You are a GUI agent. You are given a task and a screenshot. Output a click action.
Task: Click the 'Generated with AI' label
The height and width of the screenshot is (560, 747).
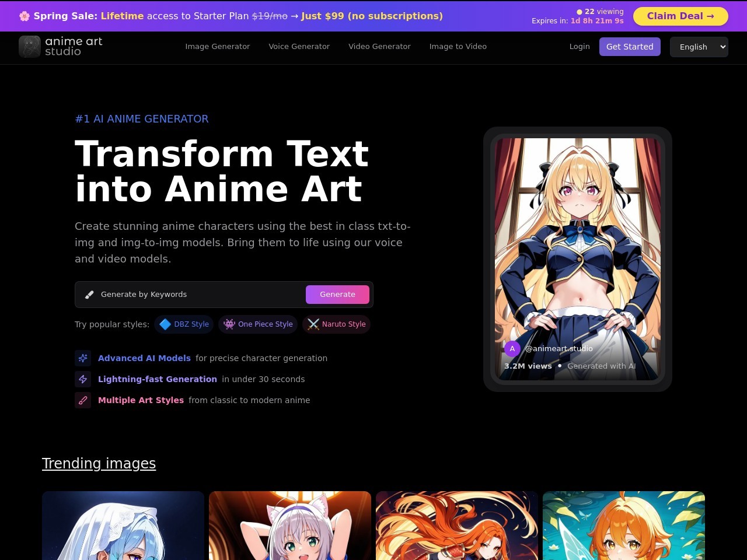tap(602, 366)
